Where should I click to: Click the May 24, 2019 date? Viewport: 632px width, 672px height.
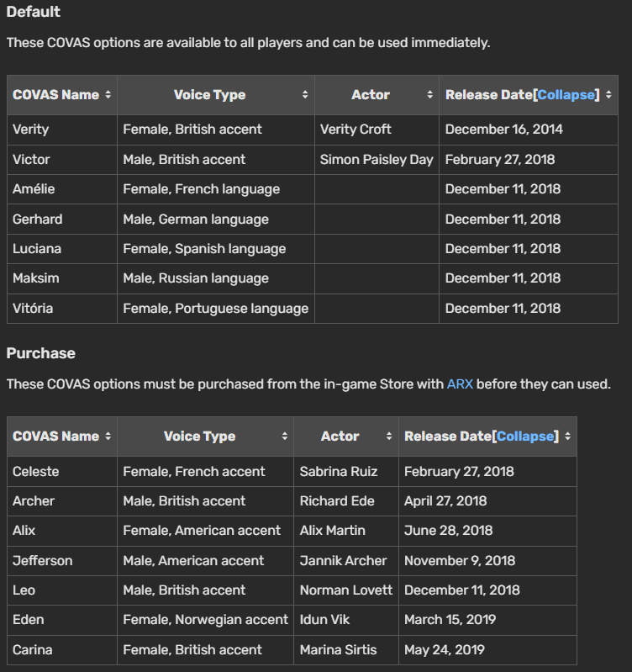click(x=445, y=650)
